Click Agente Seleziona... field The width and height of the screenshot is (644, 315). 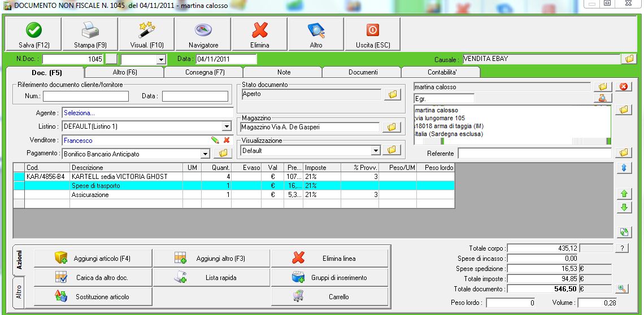click(147, 113)
